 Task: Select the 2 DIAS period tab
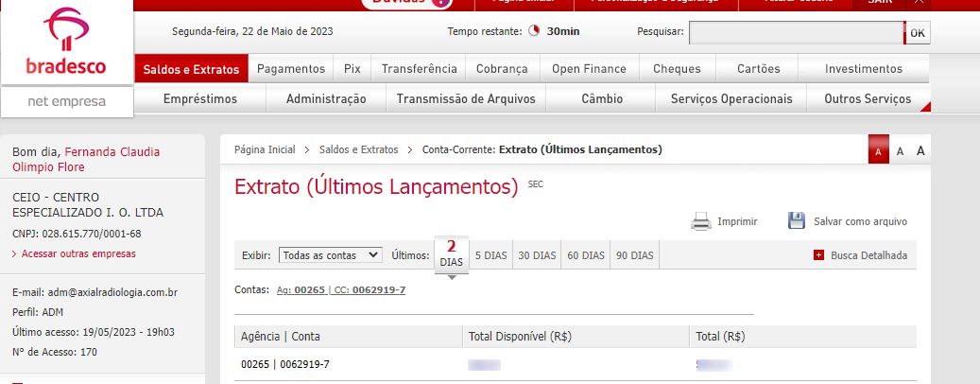click(451, 253)
